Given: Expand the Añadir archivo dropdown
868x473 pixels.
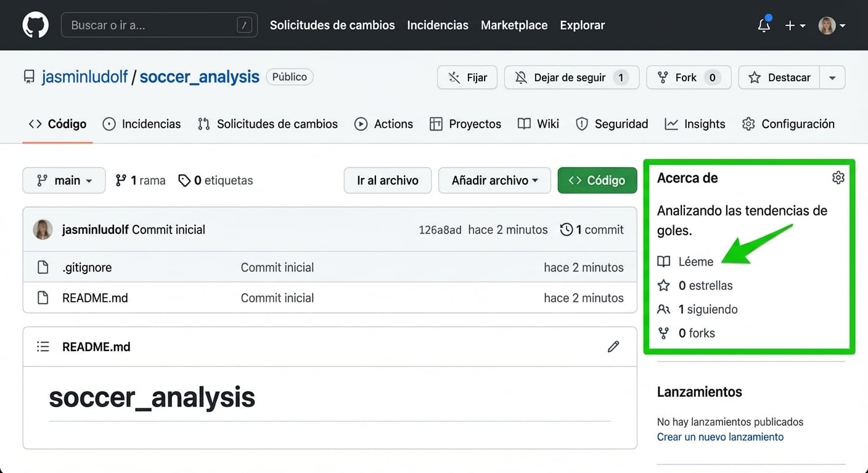Looking at the screenshot, I should click(494, 180).
